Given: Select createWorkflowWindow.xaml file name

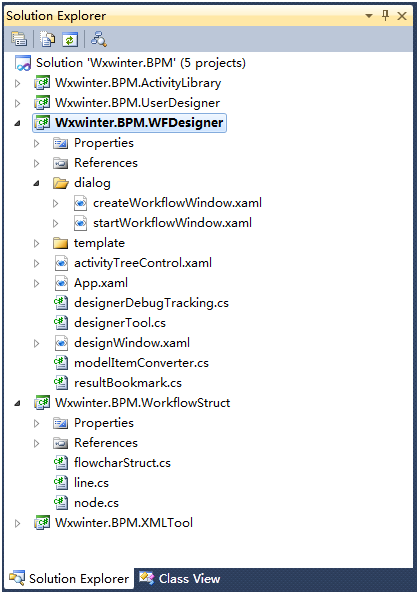Looking at the screenshot, I should [177, 203].
